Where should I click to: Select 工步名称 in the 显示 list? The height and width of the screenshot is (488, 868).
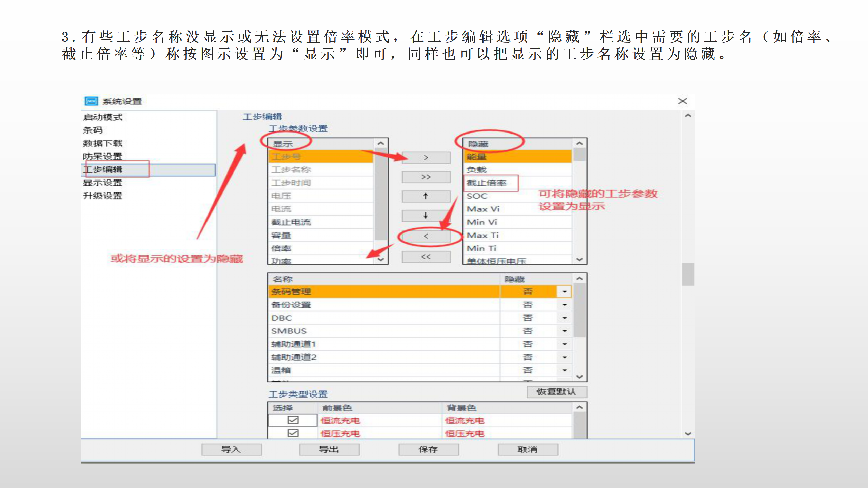point(321,170)
